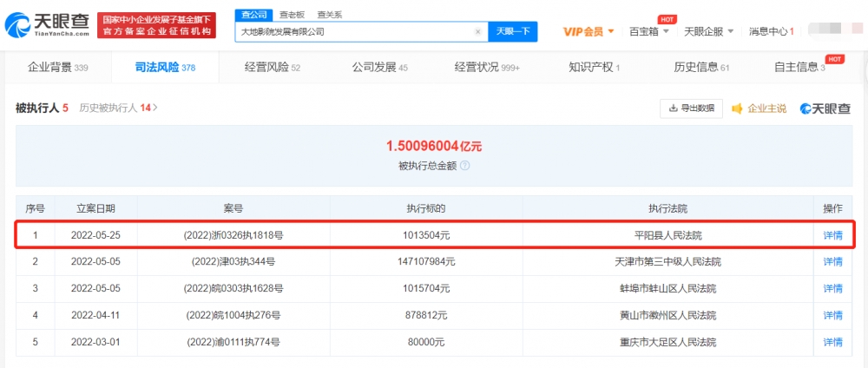Click the 天眼一下 search button
Screen dimensions: 868x368
point(513,31)
